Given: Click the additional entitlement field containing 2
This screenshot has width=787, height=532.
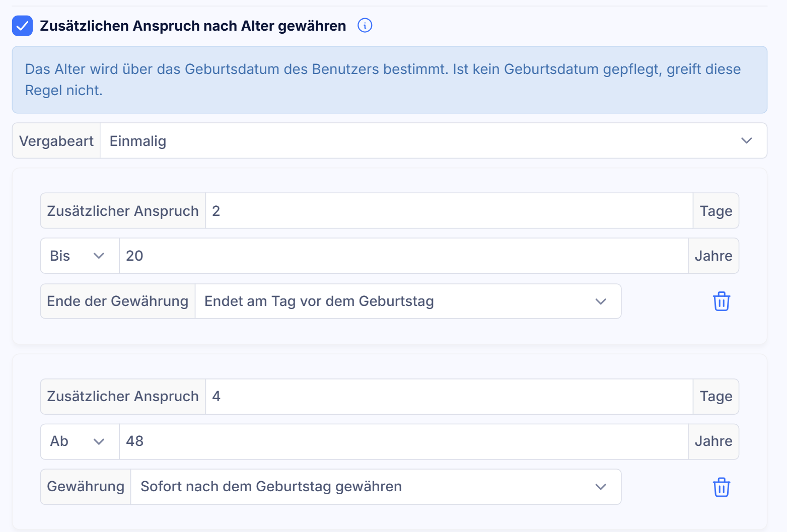Looking at the screenshot, I should [x=449, y=211].
